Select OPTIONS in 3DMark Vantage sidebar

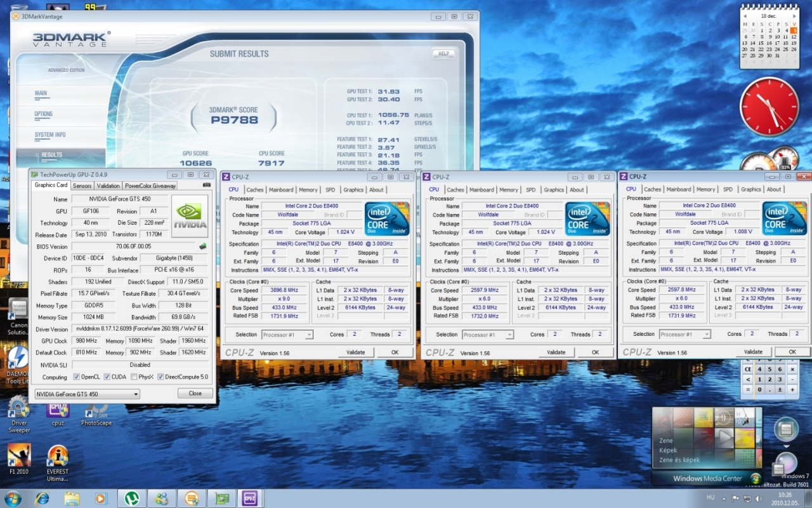(x=44, y=114)
